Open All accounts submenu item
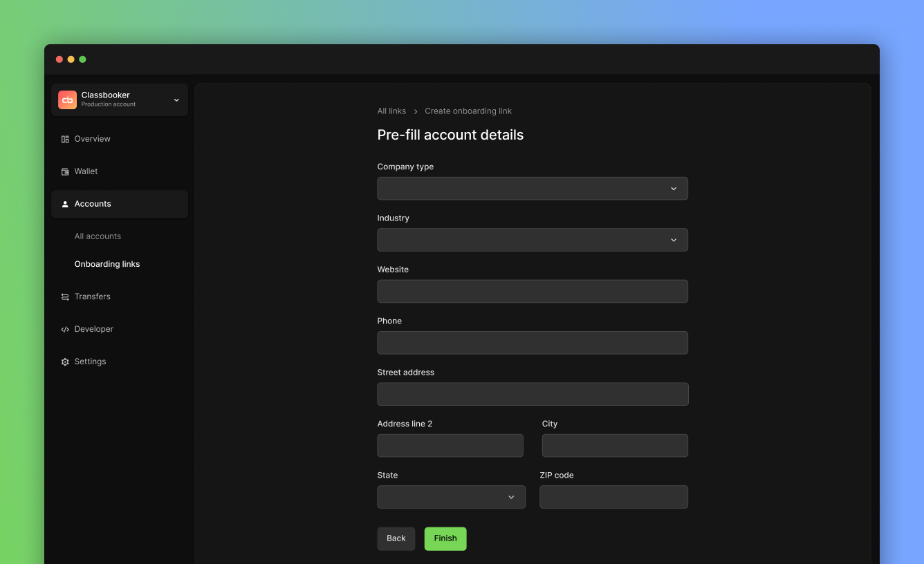The width and height of the screenshot is (924, 564). 98,236
